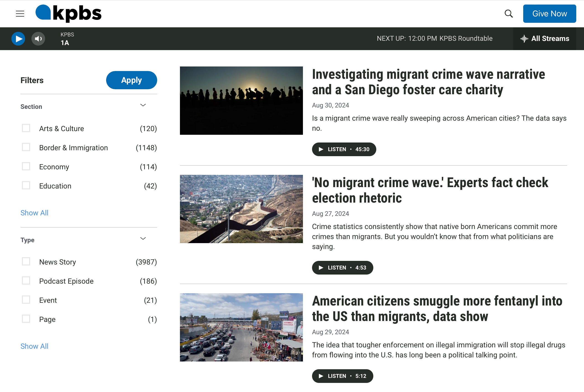Apply the selected filters

tap(132, 80)
